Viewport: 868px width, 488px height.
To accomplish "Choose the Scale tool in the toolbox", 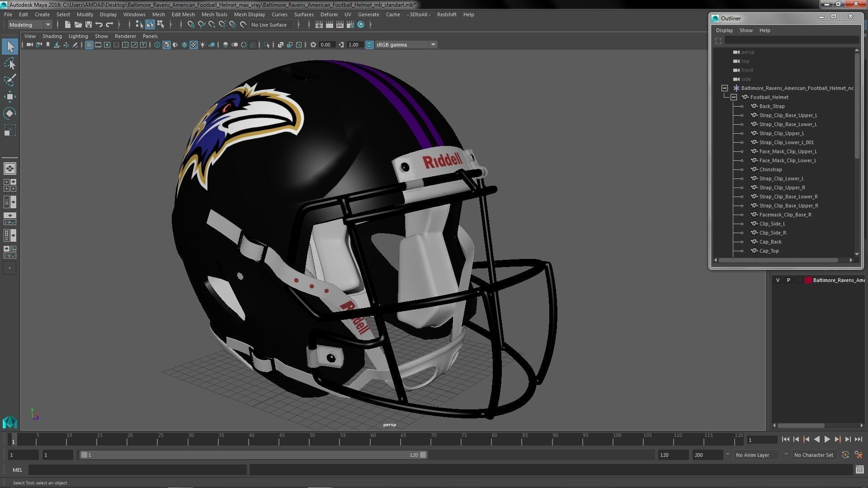I will click(10, 130).
